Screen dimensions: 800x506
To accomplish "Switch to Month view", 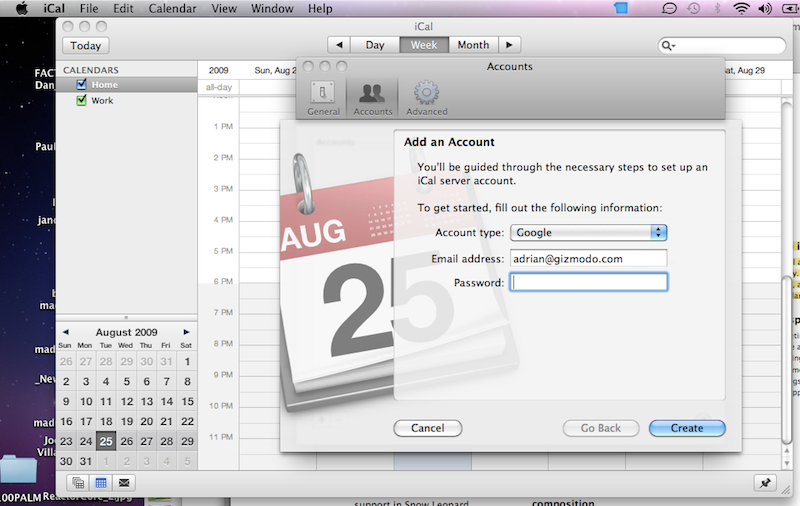I will 473,45.
